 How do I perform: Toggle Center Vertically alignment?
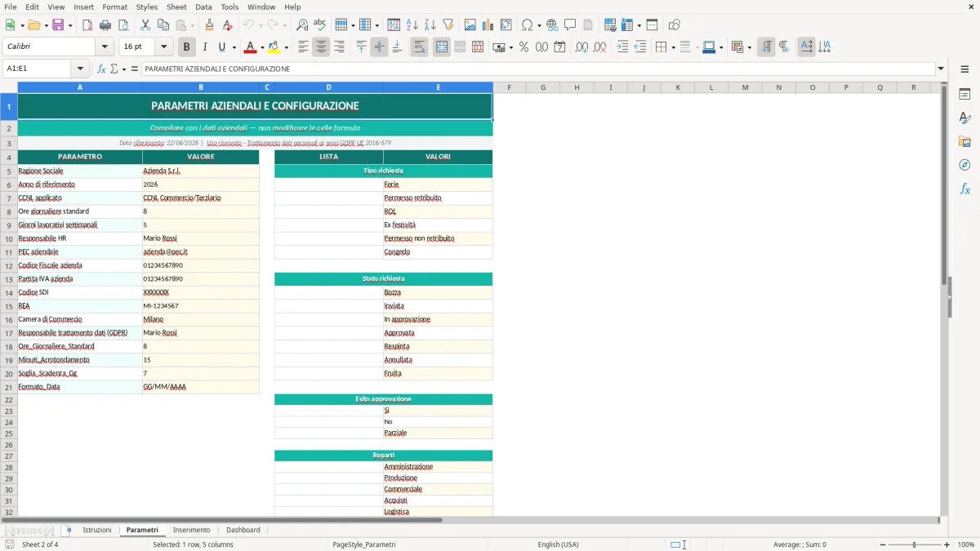379,47
